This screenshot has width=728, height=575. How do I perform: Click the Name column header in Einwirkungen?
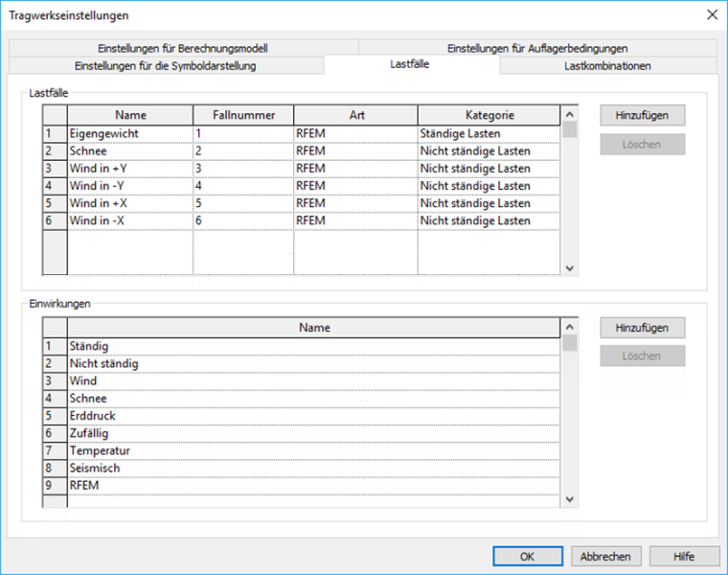314,328
